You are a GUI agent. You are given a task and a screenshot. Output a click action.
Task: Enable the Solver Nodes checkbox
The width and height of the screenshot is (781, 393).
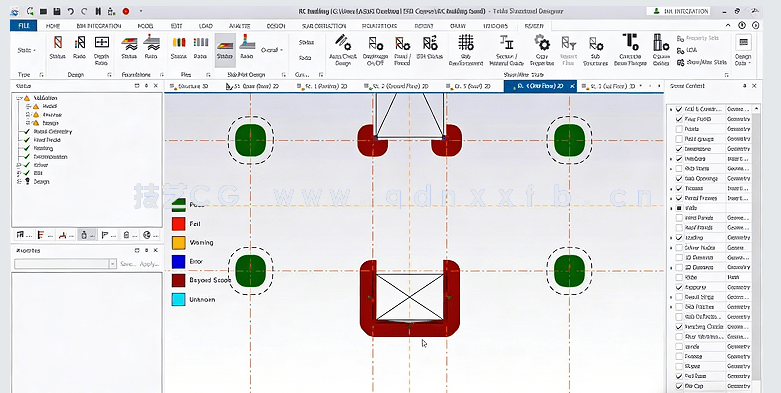679,248
